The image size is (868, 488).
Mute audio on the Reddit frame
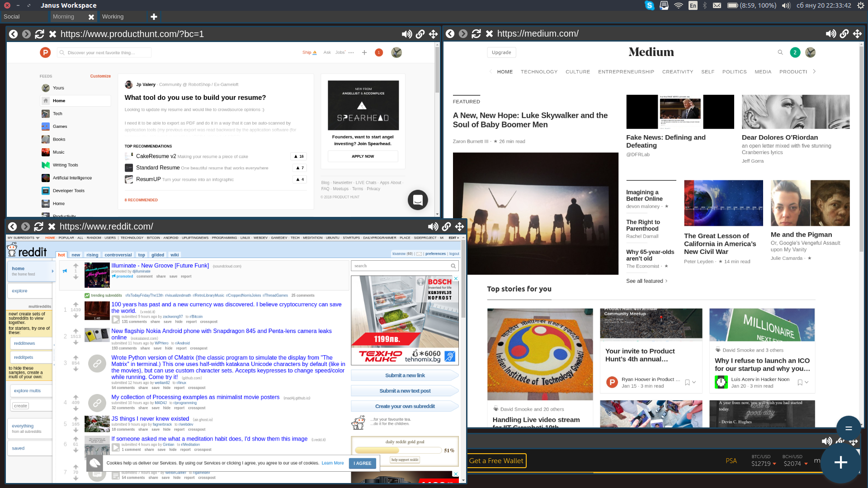433,227
